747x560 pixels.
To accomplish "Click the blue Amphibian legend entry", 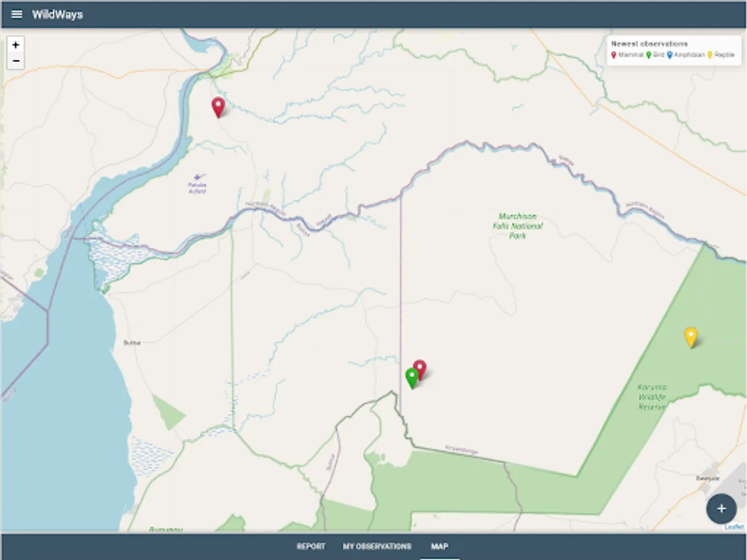I will pos(686,55).
